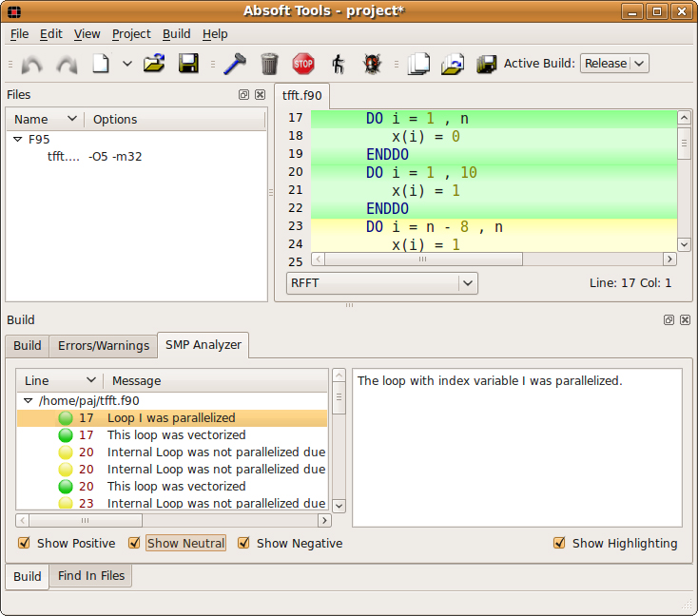Clean build with the trash can icon
This screenshot has height=616, width=698.
[269, 64]
